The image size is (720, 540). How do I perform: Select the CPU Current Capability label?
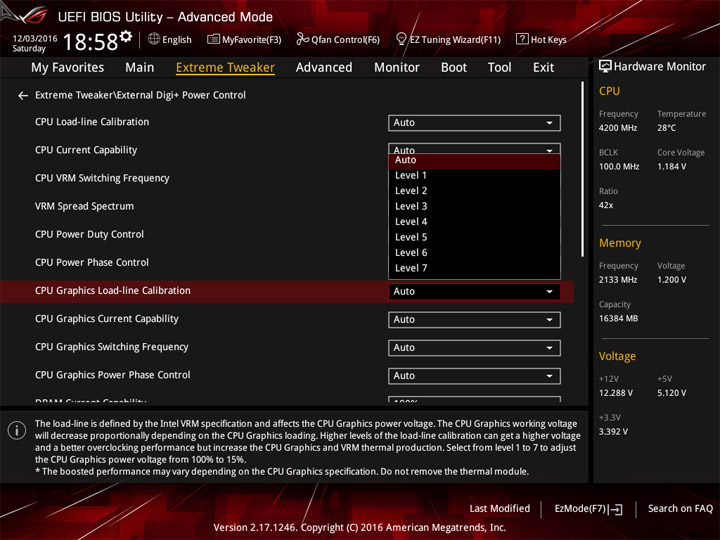pos(86,150)
